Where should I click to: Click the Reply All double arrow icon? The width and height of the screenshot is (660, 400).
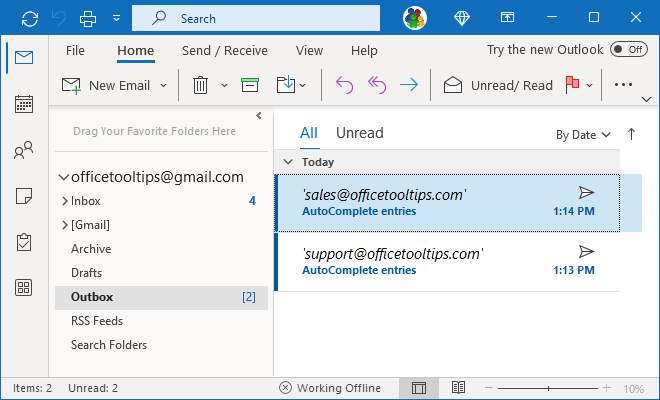[377, 85]
